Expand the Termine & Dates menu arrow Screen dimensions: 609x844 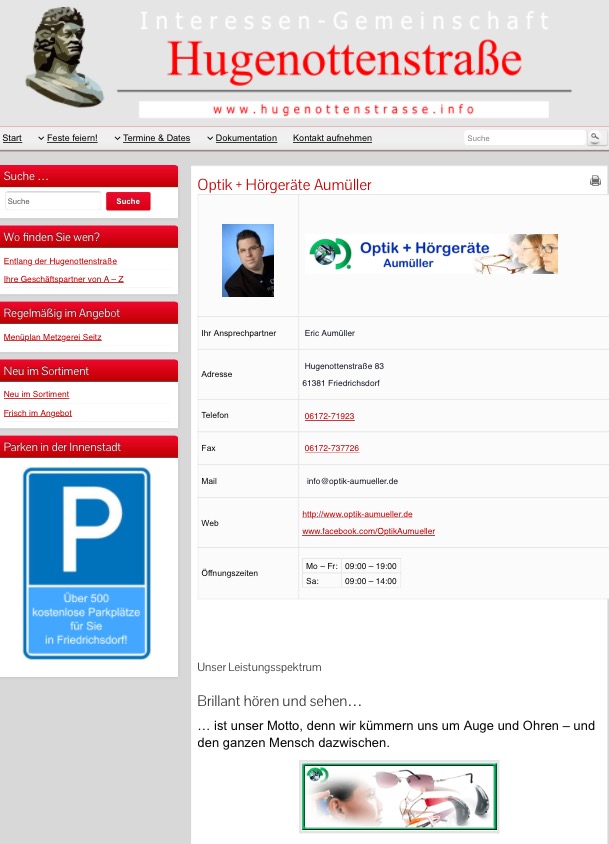pyautogui.click(x=117, y=138)
